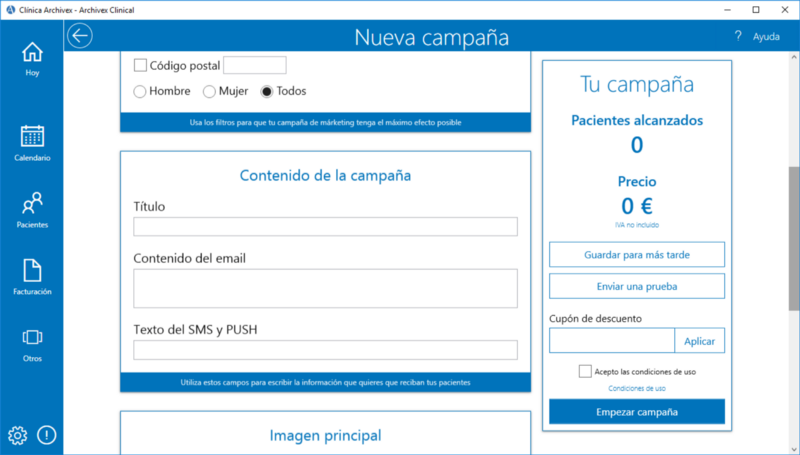This screenshot has height=455, width=800.
Task: Select the Todos radio option
Action: click(x=267, y=91)
